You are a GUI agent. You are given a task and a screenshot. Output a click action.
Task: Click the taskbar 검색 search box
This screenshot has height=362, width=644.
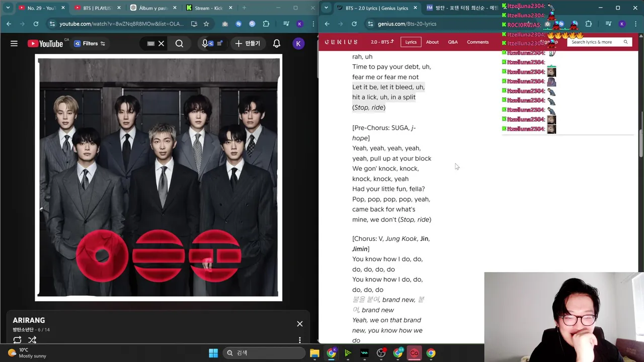[265, 353]
